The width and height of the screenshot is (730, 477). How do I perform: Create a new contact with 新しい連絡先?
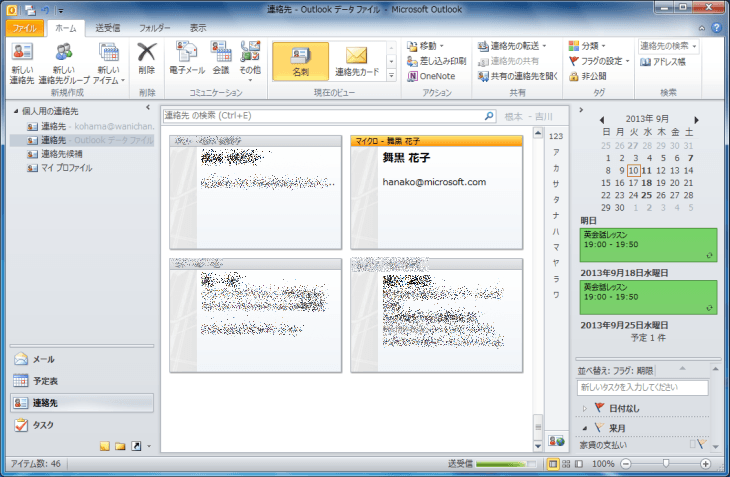[x=22, y=63]
